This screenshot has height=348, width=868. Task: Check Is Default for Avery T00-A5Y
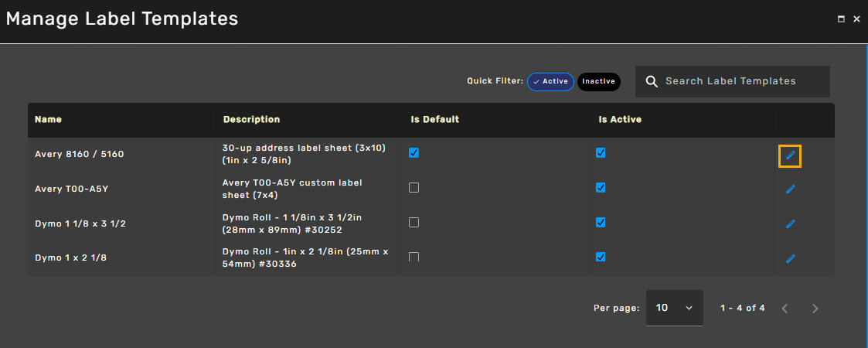(x=414, y=188)
